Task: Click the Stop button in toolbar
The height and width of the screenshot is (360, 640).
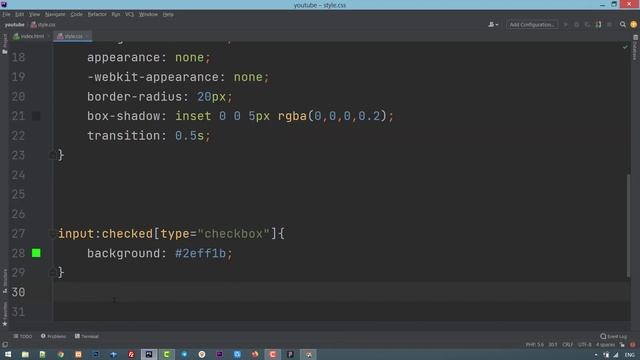Action: [609, 25]
